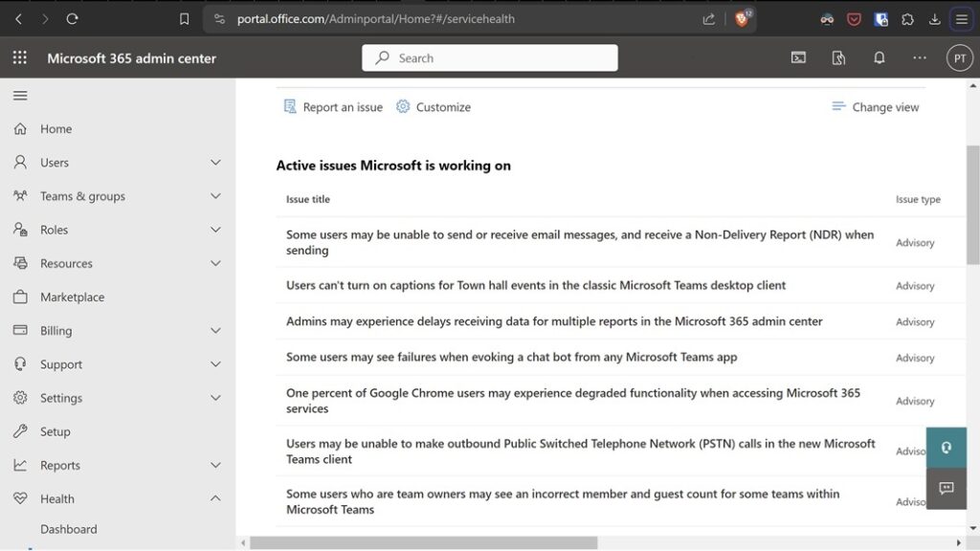Click the browser extensions puzzle icon
The height and width of the screenshot is (551, 980).
907,18
